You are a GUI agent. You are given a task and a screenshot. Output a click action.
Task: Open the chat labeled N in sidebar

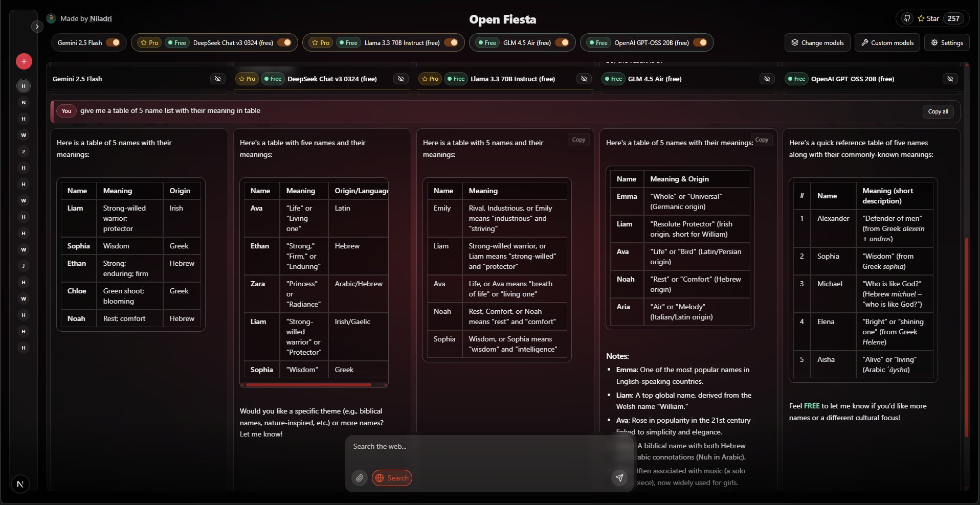(x=24, y=102)
